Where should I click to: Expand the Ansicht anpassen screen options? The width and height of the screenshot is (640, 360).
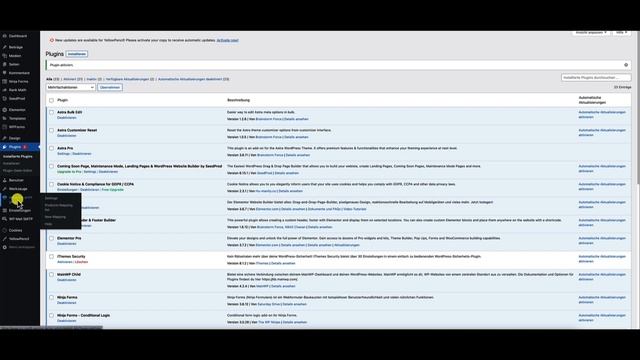(x=591, y=32)
